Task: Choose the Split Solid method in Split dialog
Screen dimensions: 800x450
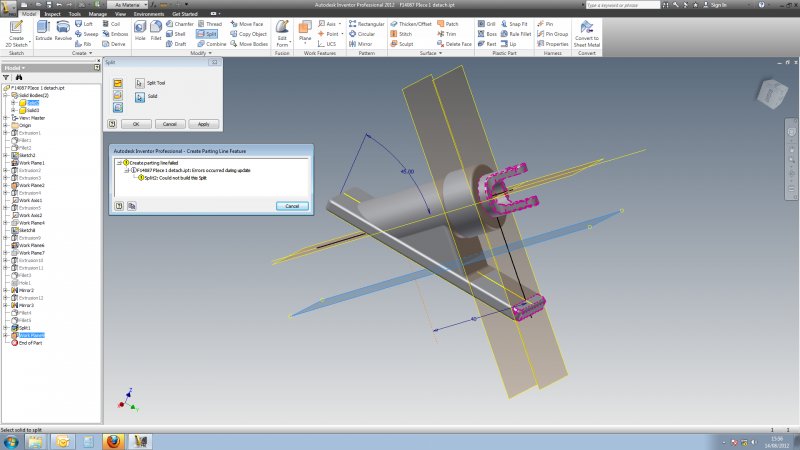Action: [x=118, y=106]
